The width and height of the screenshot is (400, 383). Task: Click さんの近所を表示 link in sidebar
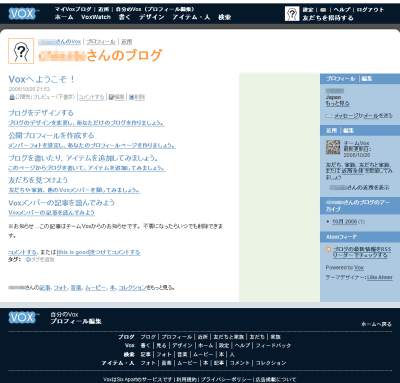tap(359, 188)
